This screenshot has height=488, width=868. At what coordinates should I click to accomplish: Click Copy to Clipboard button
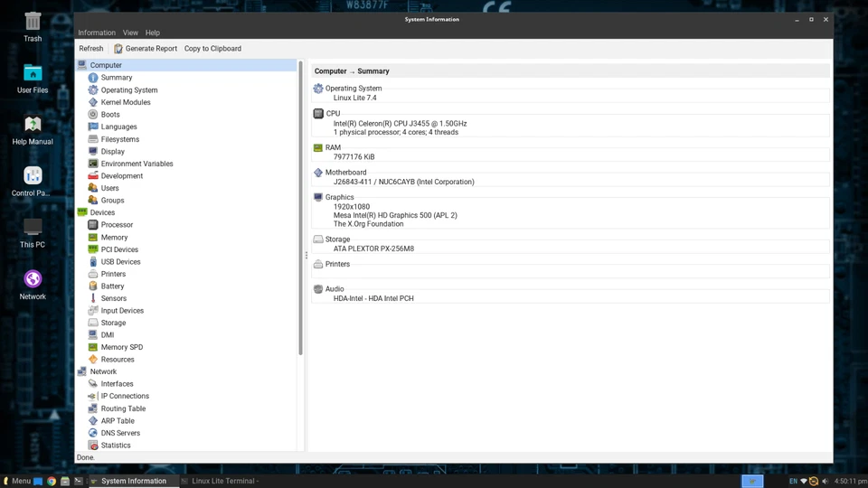coord(212,49)
